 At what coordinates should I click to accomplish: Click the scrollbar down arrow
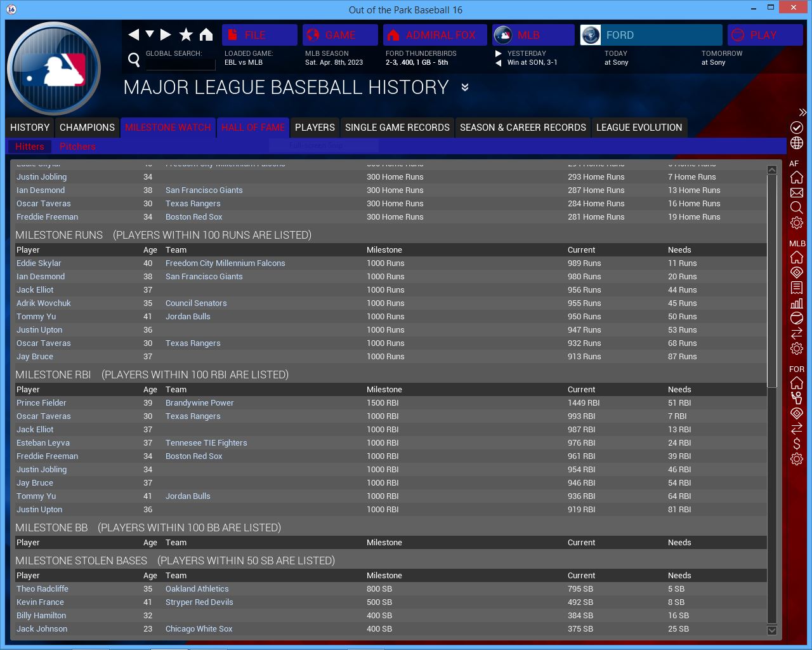click(772, 630)
